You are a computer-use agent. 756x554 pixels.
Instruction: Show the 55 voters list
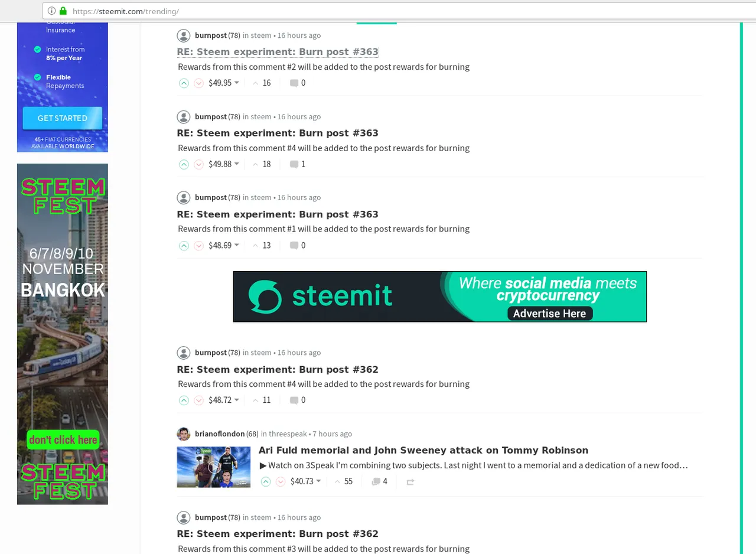coord(343,481)
